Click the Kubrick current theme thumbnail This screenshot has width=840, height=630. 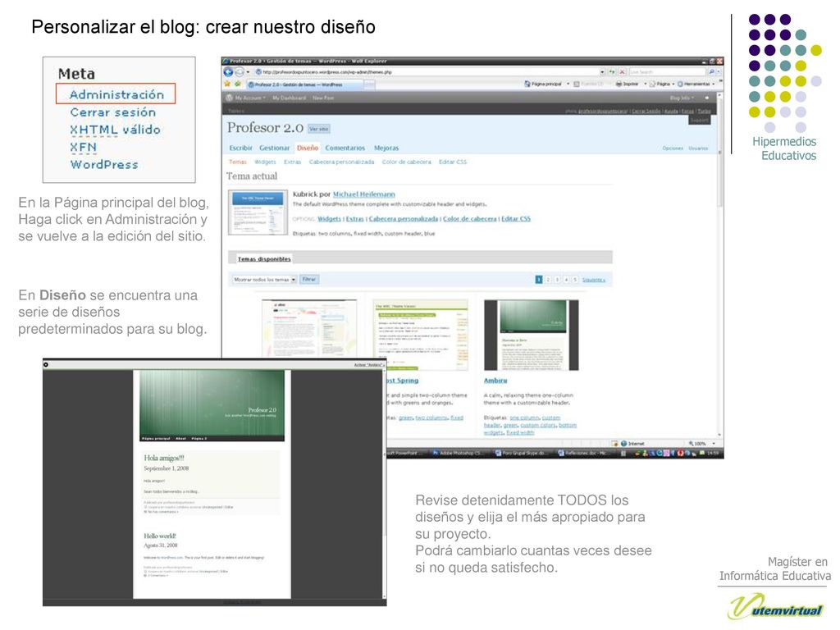[258, 212]
